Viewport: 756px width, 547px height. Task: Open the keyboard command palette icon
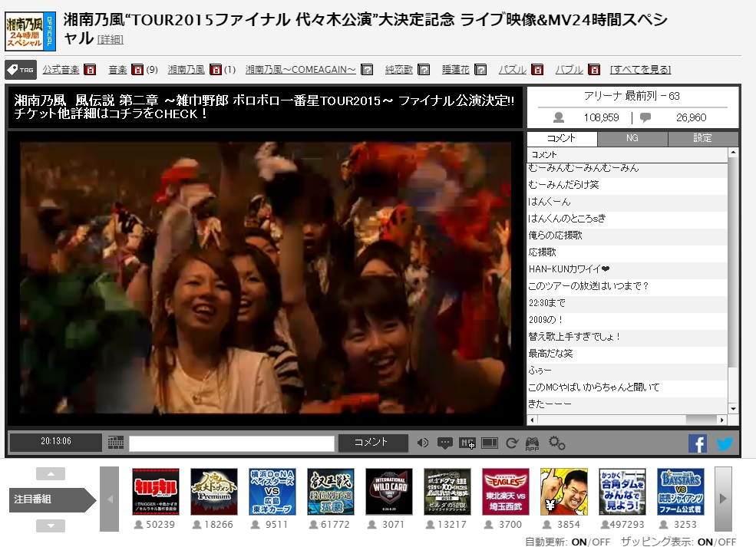[x=116, y=443]
